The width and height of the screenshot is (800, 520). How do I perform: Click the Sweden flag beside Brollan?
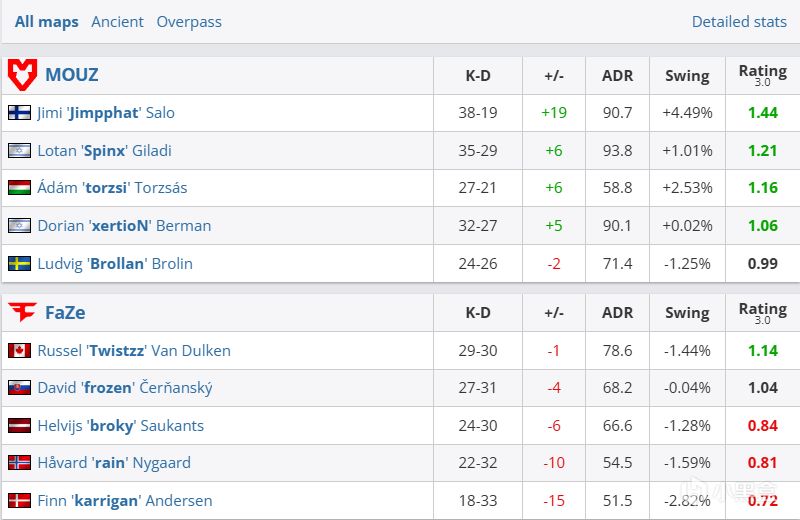tap(19, 264)
